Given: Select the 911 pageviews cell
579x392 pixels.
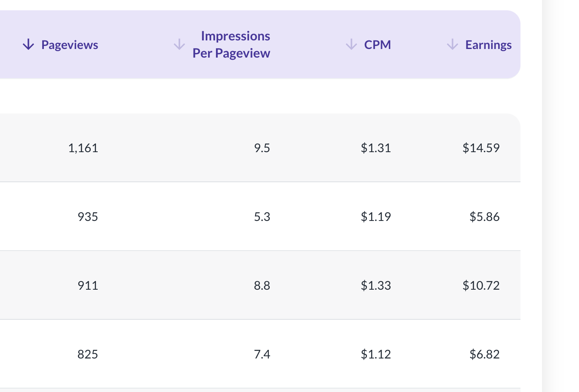Looking at the screenshot, I should coord(88,285).
